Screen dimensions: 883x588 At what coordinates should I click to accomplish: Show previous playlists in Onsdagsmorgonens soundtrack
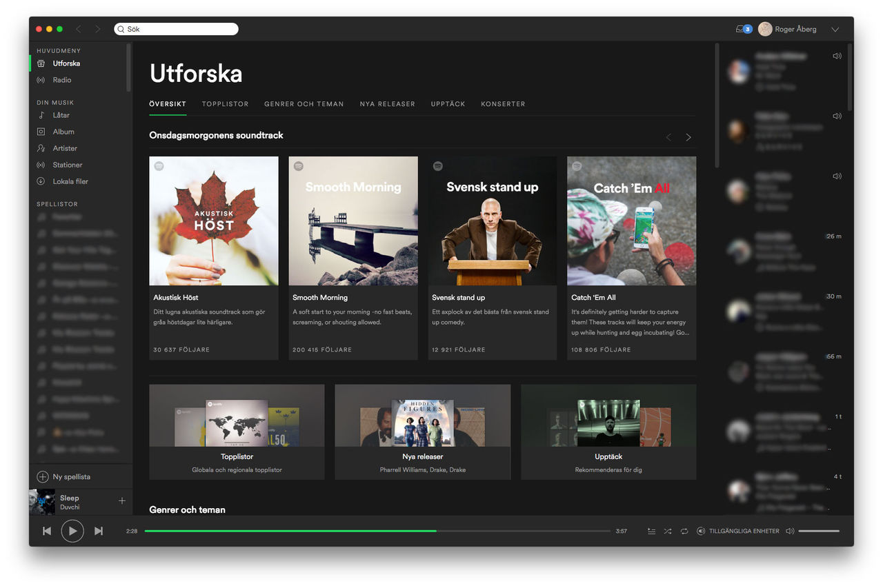click(x=668, y=137)
